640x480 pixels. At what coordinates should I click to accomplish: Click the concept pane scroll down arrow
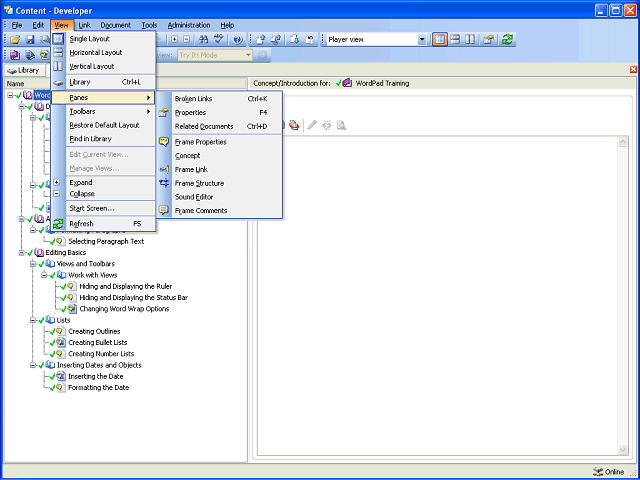click(622, 449)
